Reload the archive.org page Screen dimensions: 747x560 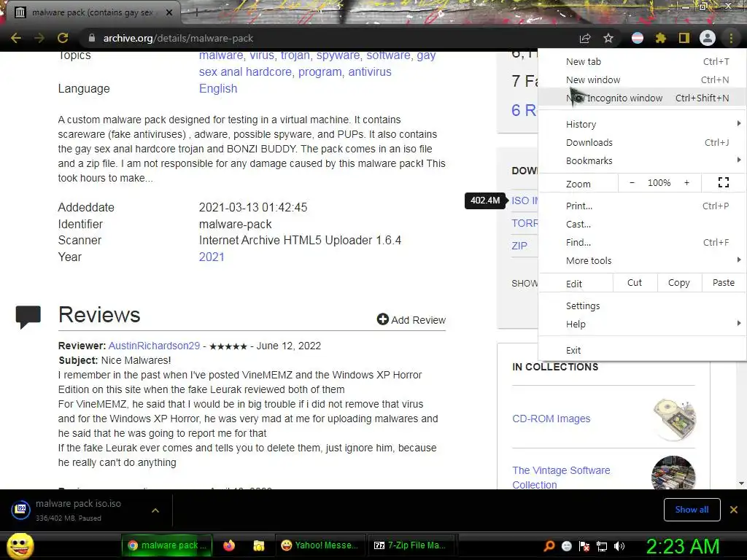click(63, 38)
